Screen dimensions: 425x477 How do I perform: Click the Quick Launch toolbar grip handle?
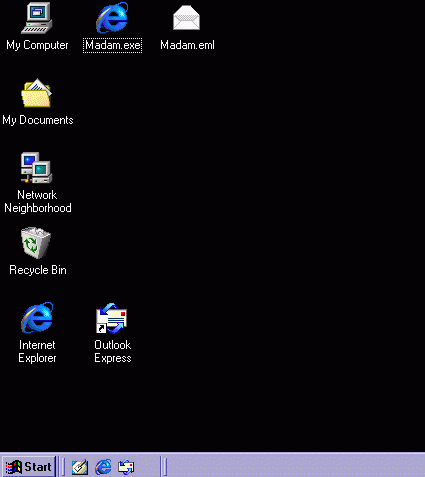pyautogui.click(x=63, y=467)
